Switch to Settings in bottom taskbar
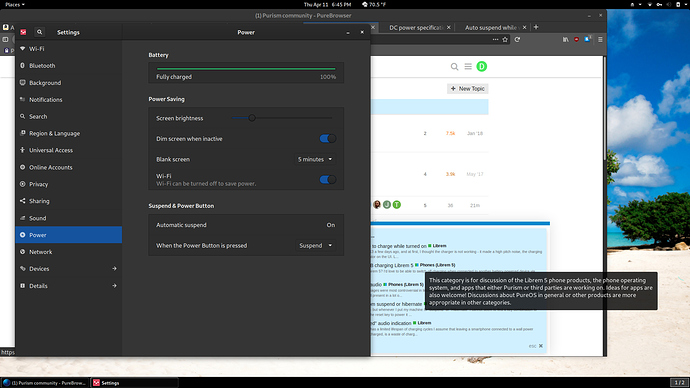Screen dimensions: 690x388 click(x=134, y=383)
